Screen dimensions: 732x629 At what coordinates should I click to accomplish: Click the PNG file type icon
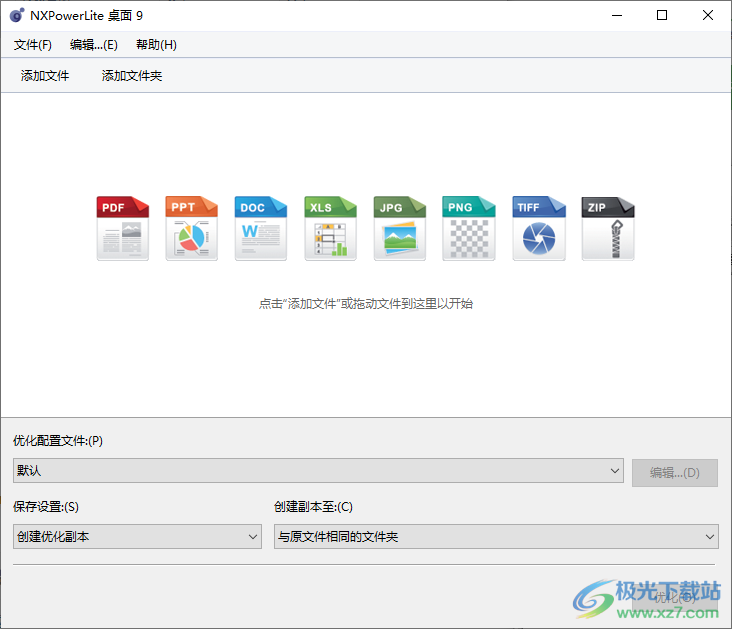469,228
